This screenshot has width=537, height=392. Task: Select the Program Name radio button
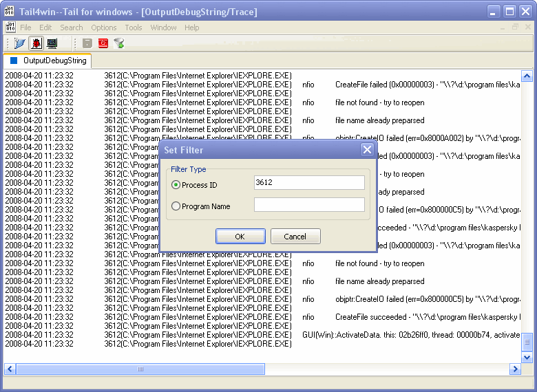pyautogui.click(x=176, y=206)
